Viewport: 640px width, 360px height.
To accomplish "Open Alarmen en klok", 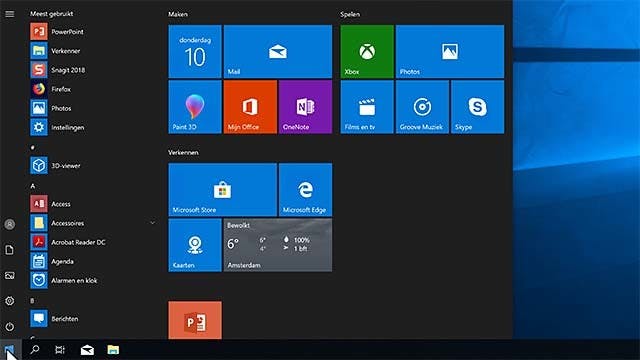I will 94,280.
